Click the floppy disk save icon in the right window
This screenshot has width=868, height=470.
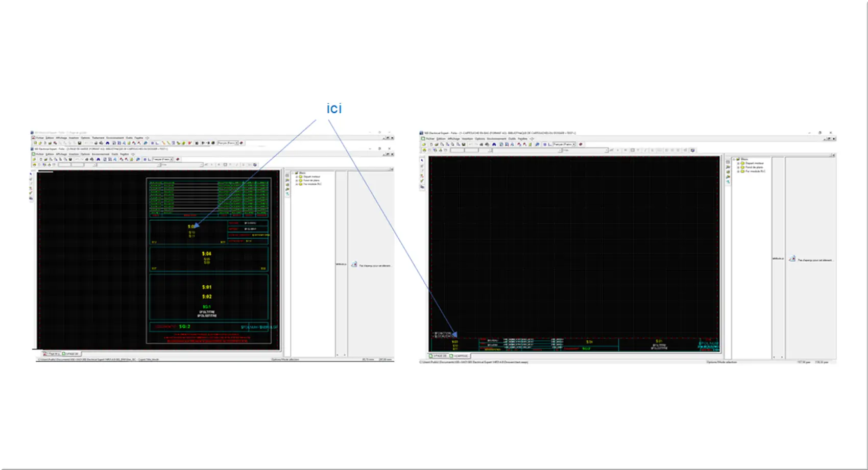pos(464,144)
